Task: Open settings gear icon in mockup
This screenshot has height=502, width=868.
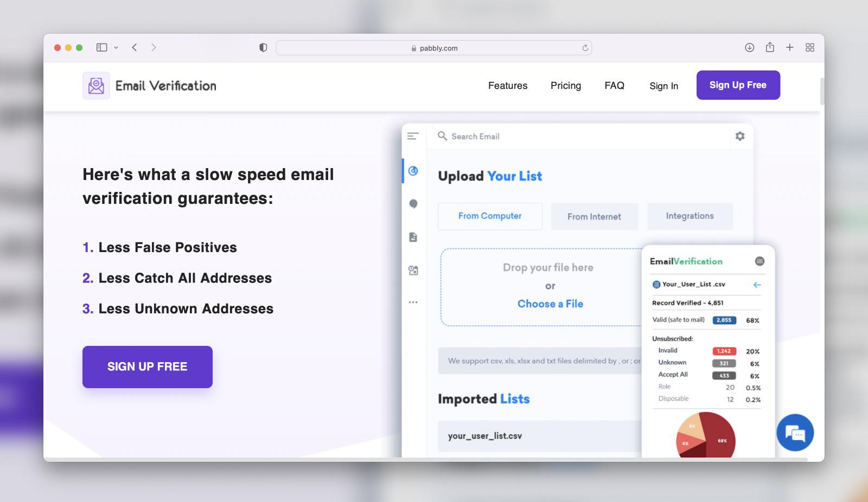Action: coord(740,136)
